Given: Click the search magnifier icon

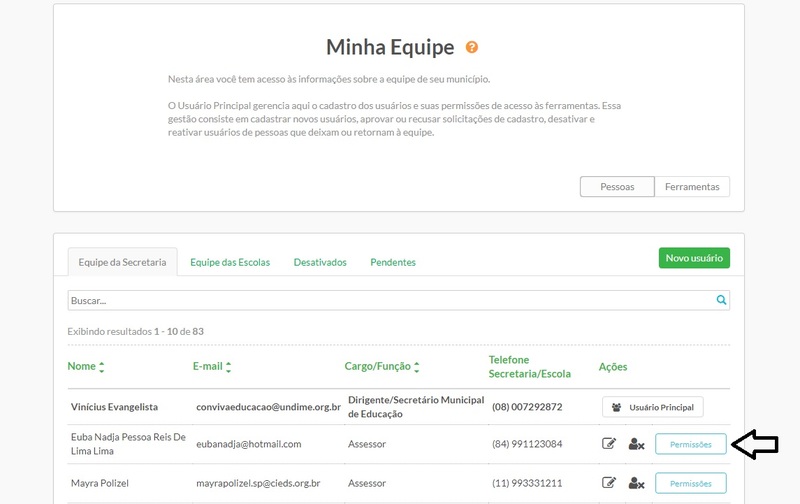Looking at the screenshot, I should [x=721, y=300].
